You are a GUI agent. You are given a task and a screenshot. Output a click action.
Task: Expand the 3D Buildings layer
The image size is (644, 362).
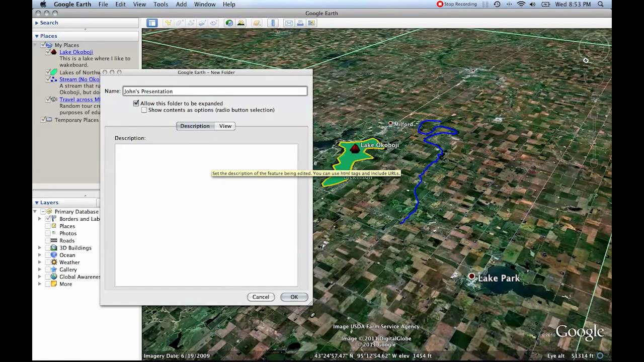pos(40,247)
